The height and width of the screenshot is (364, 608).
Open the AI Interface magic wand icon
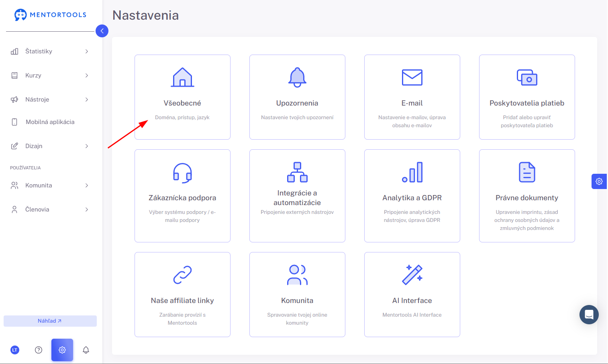[412, 275]
